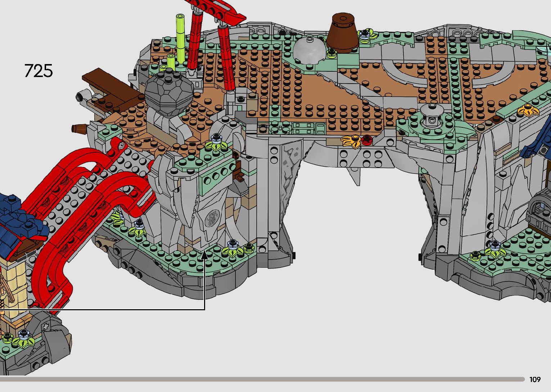Screen dimensions: 551x392
Task: Click the step number 725
Action: coord(39,71)
